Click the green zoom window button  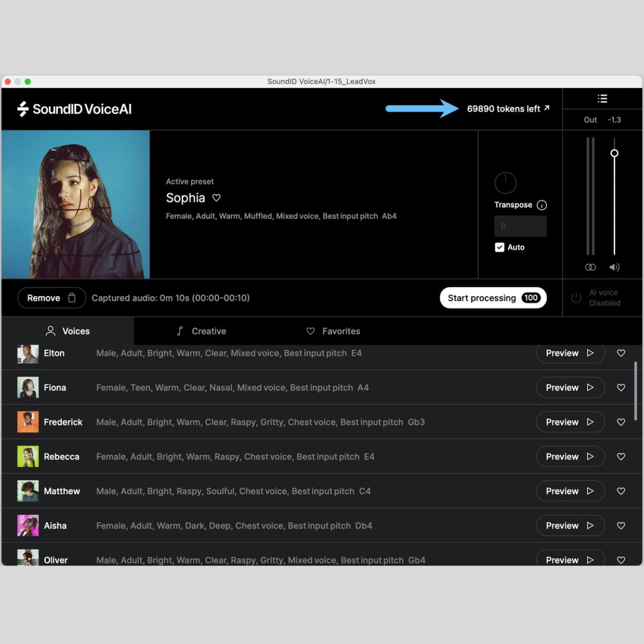[28, 82]
